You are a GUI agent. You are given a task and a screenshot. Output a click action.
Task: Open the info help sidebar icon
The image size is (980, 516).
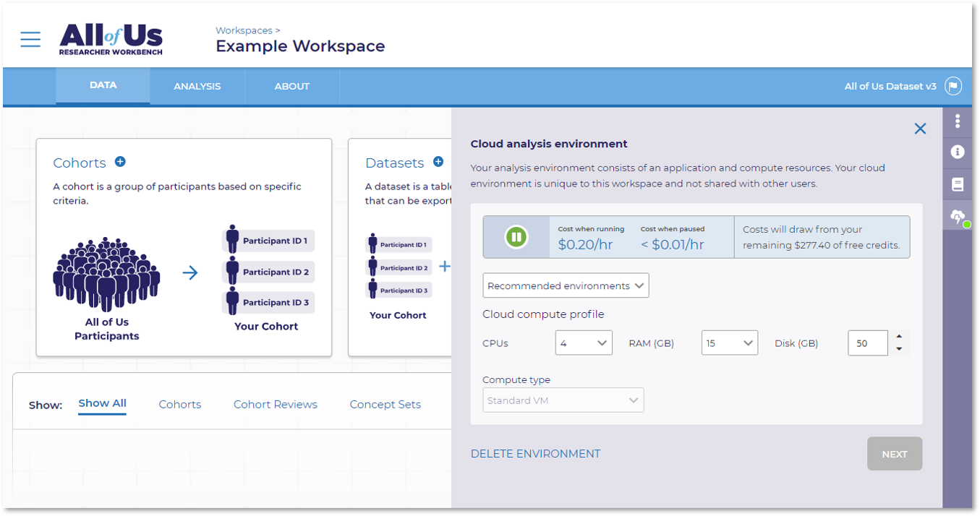pyautogui.click(x=958, y=152)
